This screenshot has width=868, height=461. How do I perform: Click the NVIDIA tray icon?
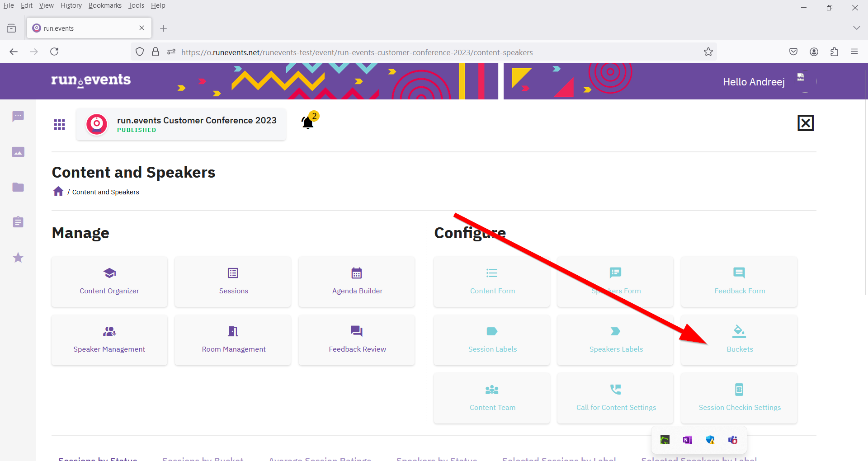click(665, 440)
